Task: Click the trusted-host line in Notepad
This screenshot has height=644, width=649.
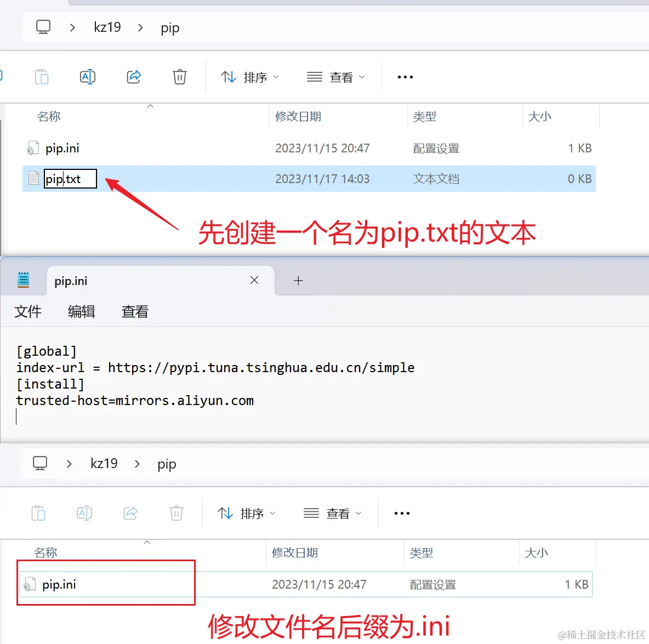Action: coord(135,401)
